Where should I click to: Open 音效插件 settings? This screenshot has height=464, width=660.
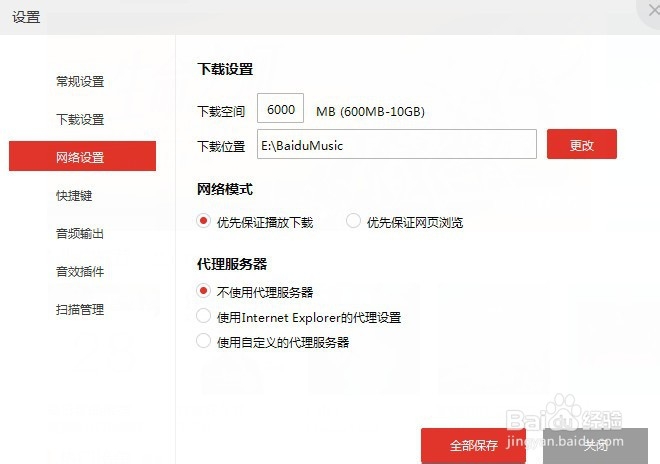[80, 272]
